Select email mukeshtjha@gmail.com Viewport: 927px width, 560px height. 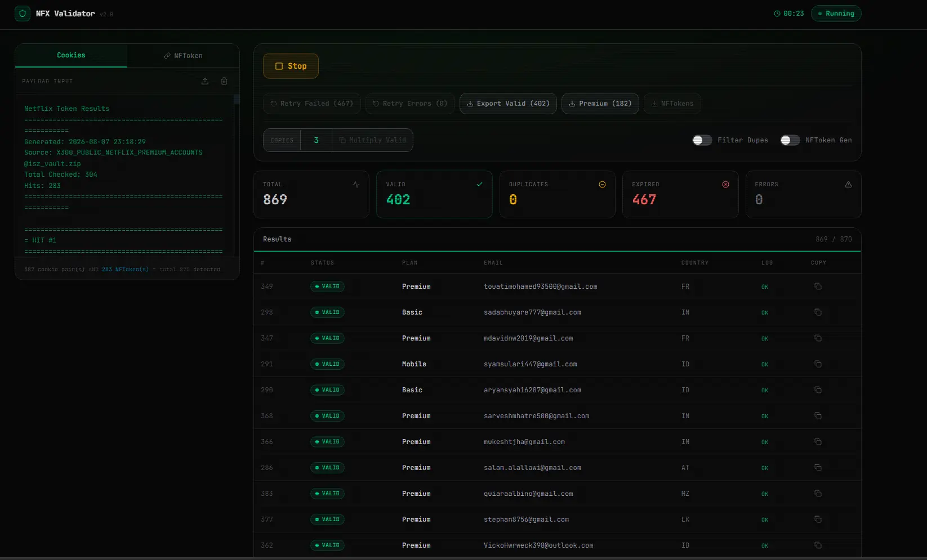click(524, 442)
